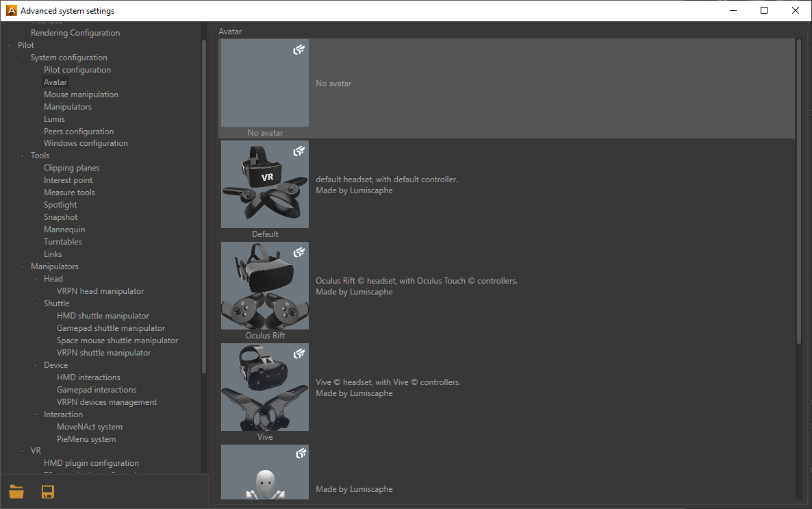Click the badge icon on No avatar tile

(299, 50)
